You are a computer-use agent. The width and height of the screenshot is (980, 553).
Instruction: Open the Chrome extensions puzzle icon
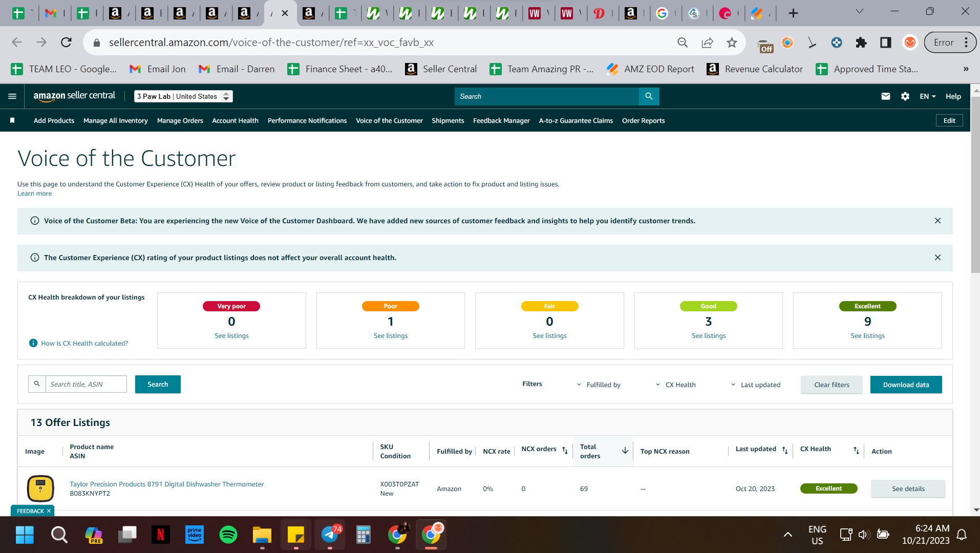[x=861, y=42]
